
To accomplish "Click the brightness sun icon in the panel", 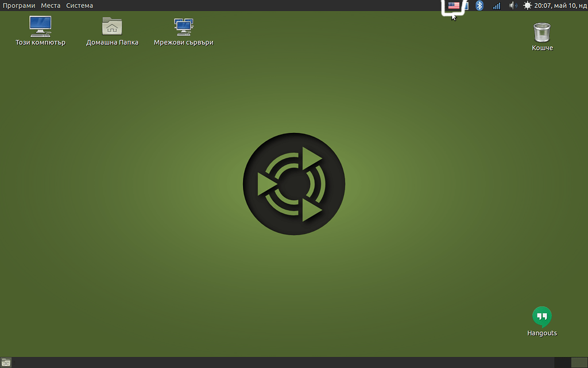I will click(x=527, y=5).
